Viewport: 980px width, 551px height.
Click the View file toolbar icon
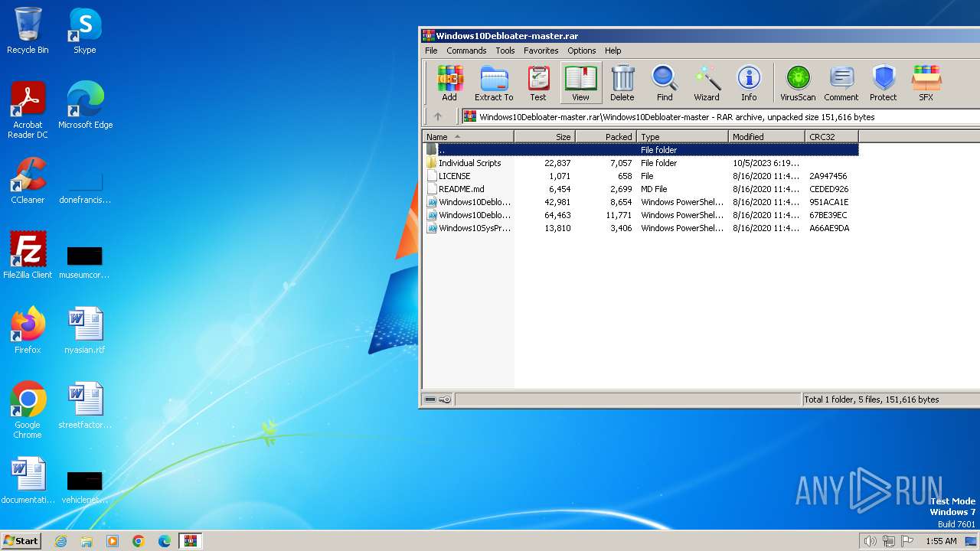click(581, 83)
